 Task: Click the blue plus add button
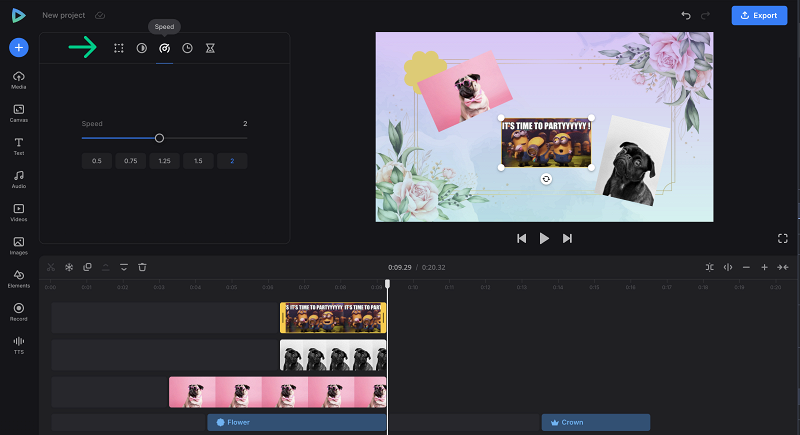coord(19,47)
